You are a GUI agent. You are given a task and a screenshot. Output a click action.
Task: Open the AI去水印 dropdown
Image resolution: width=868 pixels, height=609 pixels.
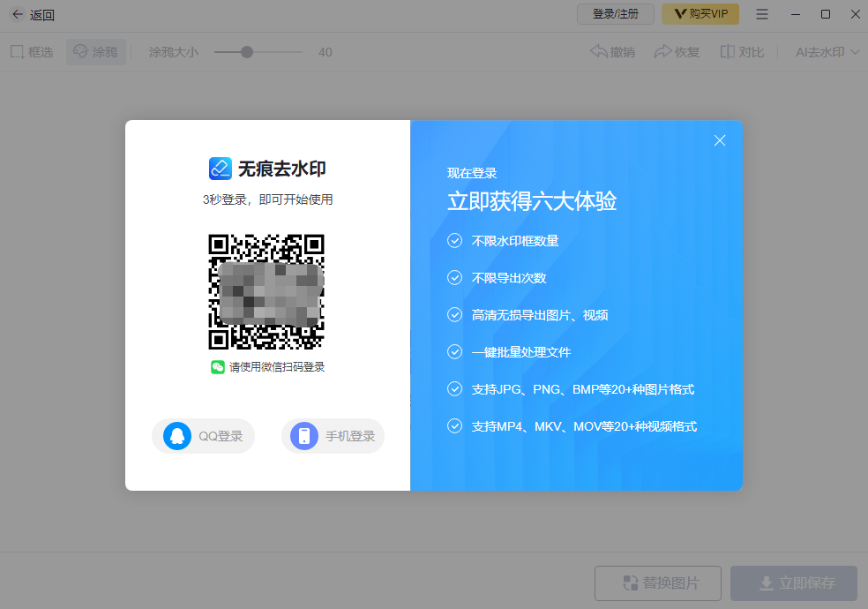point(822,51)
